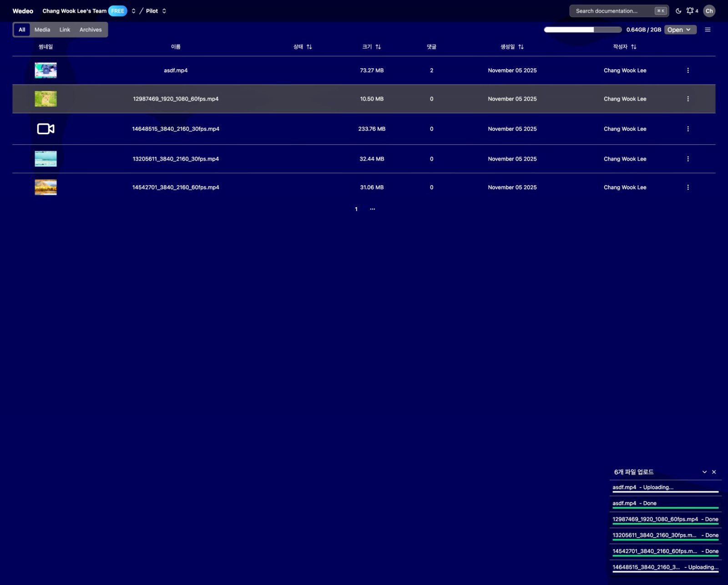Switch to the Media tab
This screenshot has height=585, width=728.
point(42,30)
